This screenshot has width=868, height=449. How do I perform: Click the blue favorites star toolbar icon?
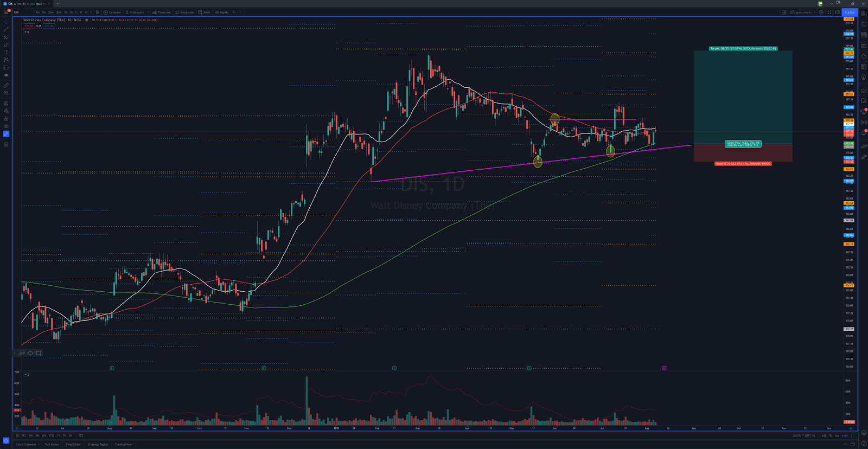(6, 441)
